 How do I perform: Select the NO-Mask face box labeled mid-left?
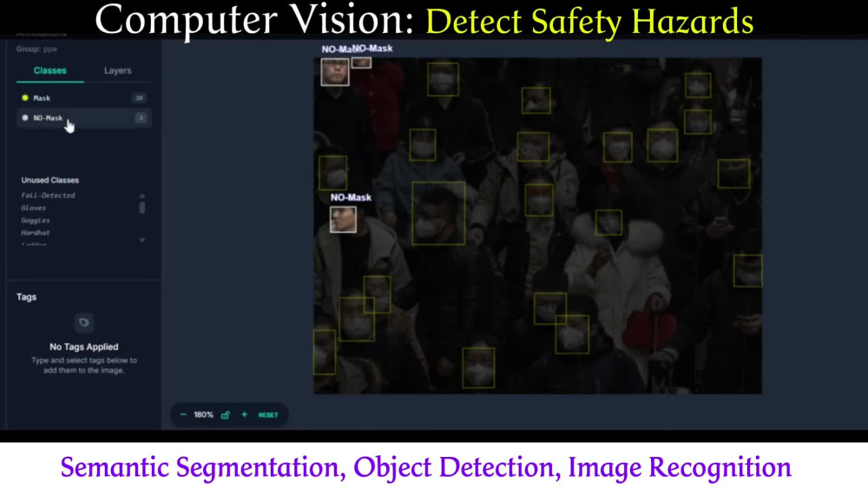(343, 219)
